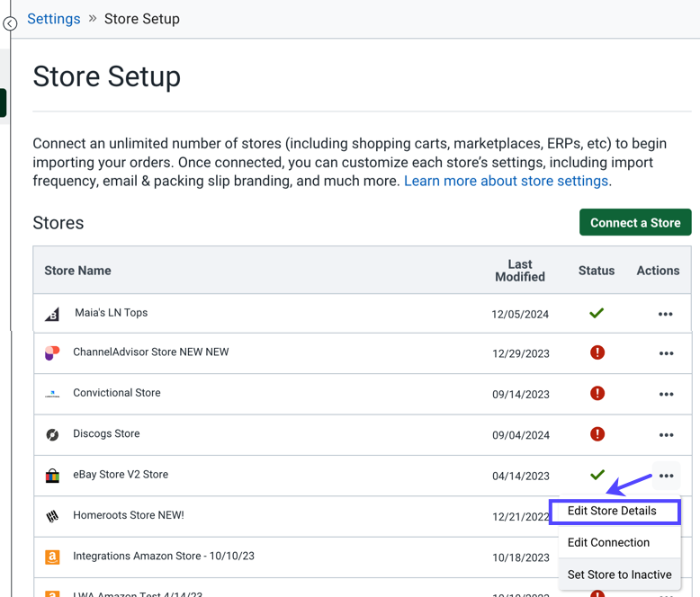Image resolution: width=700 pixels, height=597 pixels.
Task: Select the Convictional Store name
Action: pos(117,393)
